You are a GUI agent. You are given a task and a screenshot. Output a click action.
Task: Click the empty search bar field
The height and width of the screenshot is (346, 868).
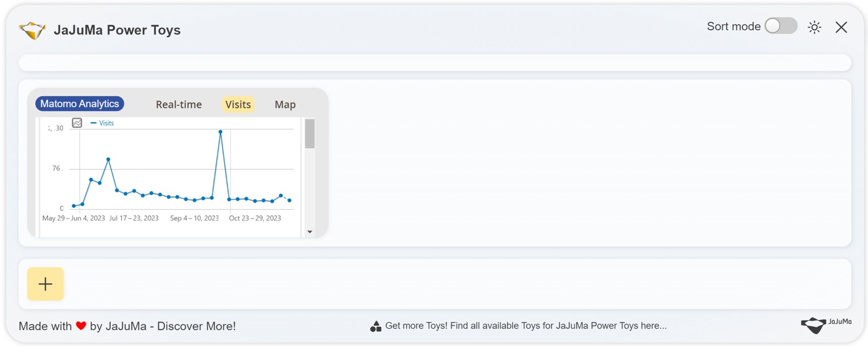pos(435,63)
